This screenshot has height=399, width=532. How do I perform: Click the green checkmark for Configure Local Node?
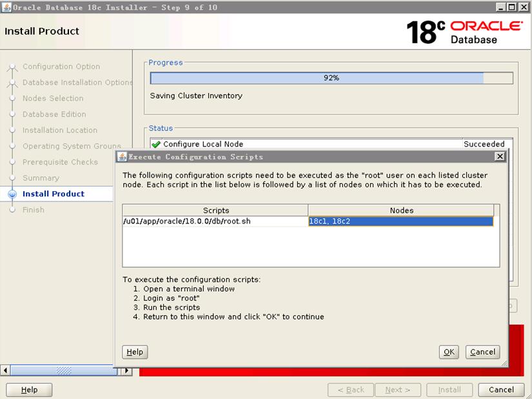[156, 145]
